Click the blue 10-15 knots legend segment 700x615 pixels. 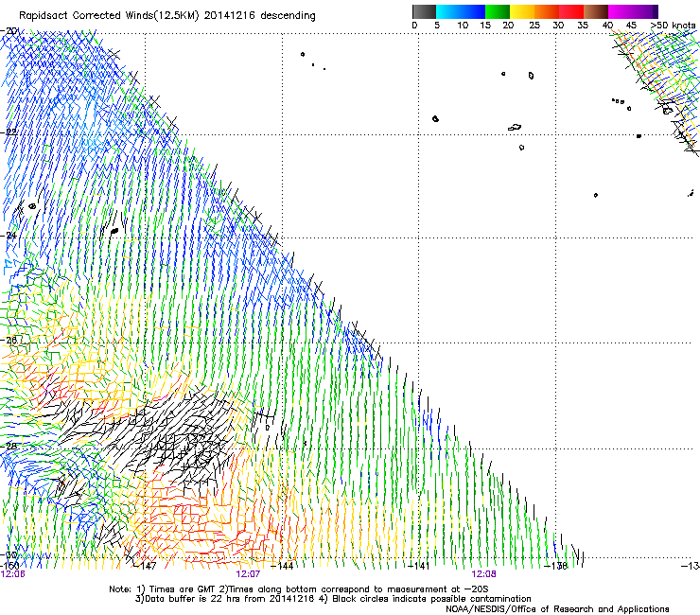click(473, 11)
